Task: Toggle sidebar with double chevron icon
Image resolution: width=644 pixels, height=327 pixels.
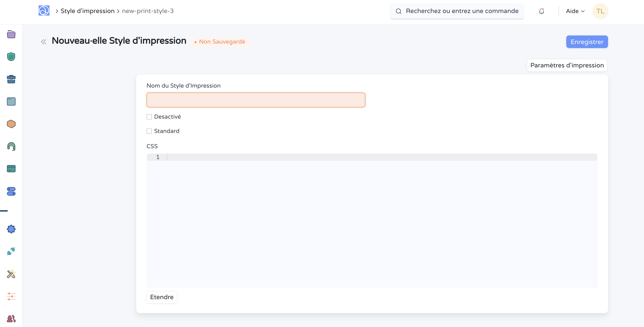Action: click(x=44, y=42)
